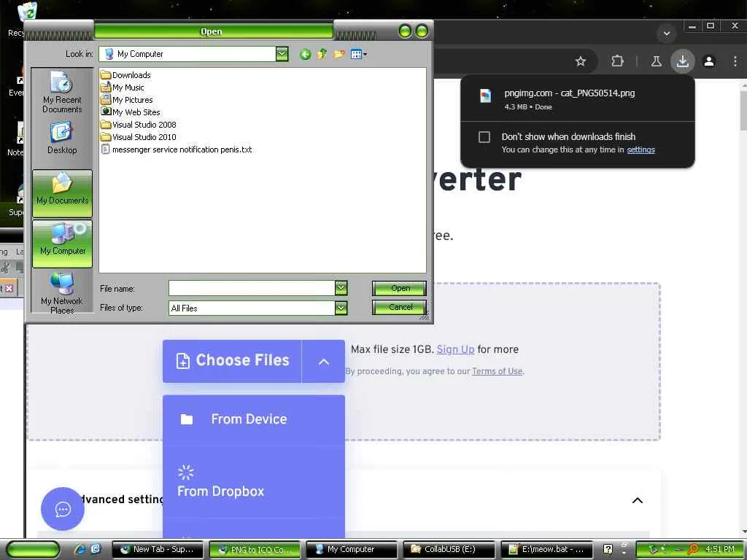Image resolution: width=747 pixels, height=560 pixels.
Task: Collapse the Advanced settings section chevron
Action: [x=638, y=500]
